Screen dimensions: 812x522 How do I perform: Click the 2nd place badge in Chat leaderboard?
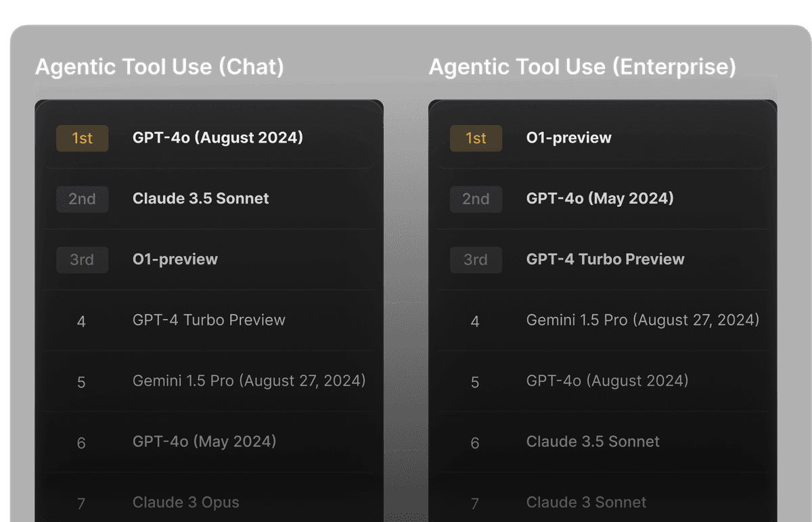click(82, 199)
